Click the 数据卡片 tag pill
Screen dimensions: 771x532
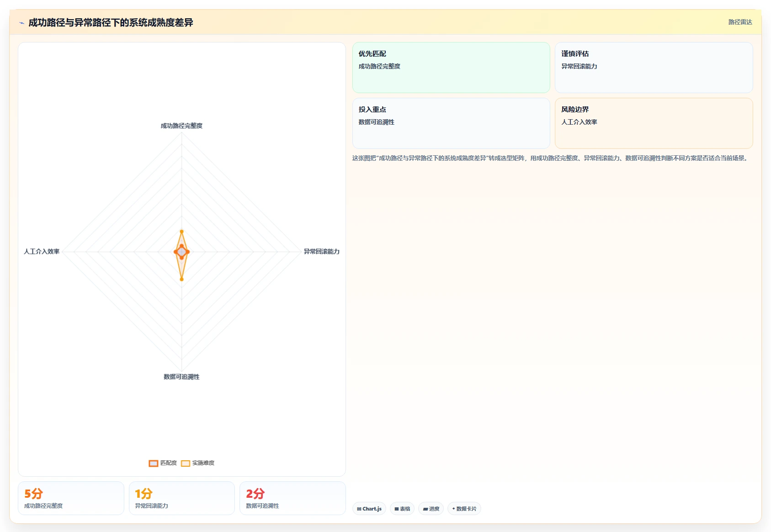point(464,509)
